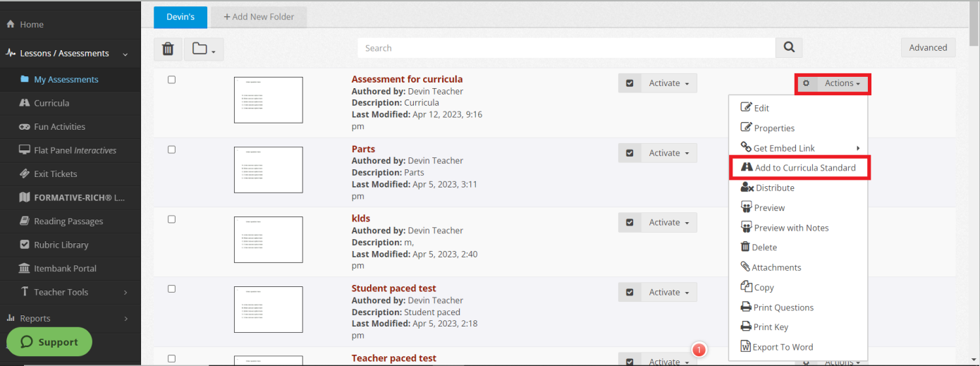
Task: Click the Exit Tickets ticket icon
Action: tap(24, 174)
